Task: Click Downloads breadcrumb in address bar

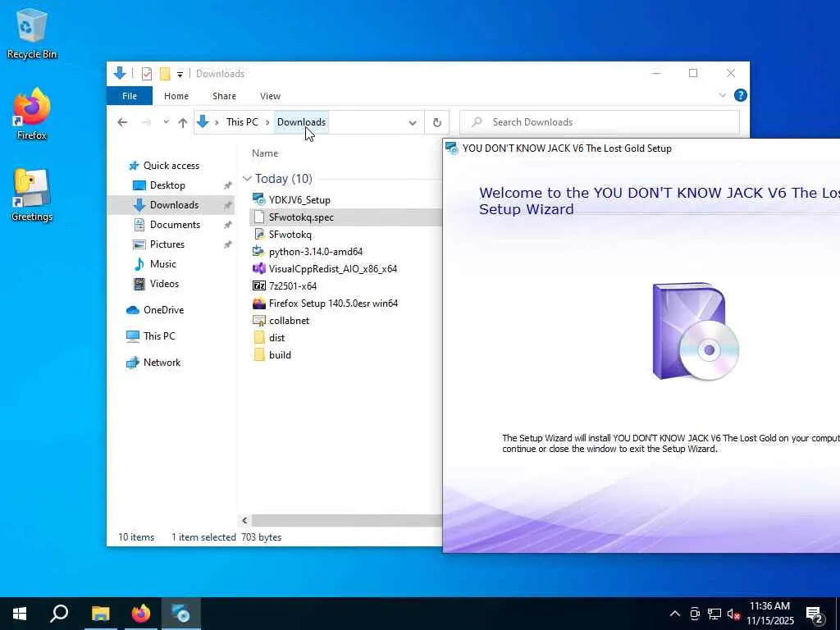Action: (301, 122)
